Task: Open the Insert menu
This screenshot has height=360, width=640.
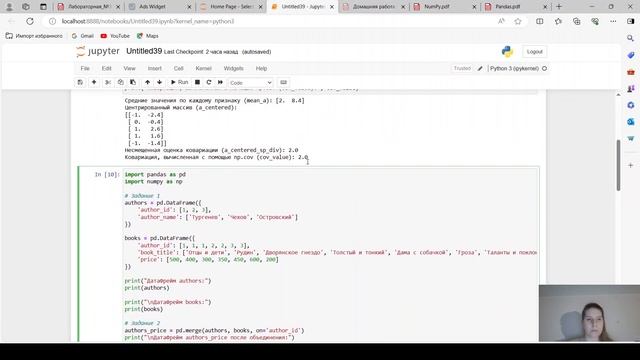Action: click(x=155, y=69)
